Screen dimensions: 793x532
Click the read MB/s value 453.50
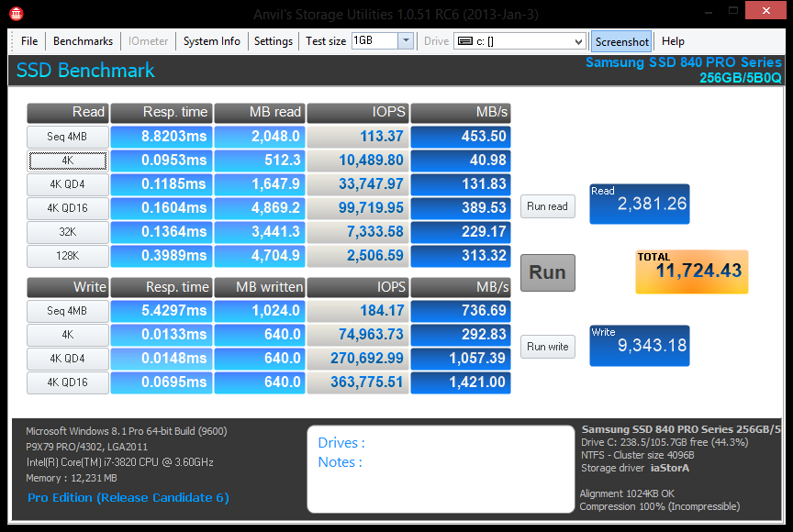pyautogui.click(x=461, y=137)
